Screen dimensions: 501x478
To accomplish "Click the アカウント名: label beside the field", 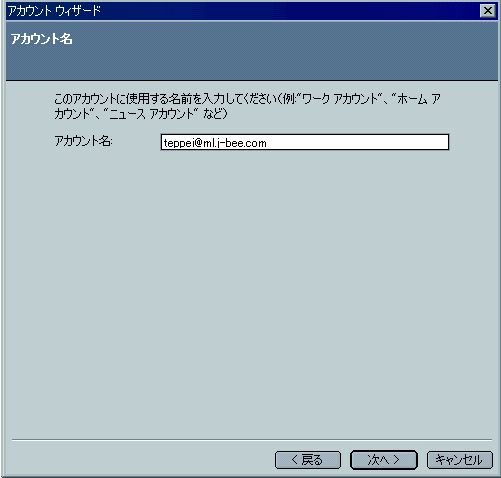I will pos(83,141).
